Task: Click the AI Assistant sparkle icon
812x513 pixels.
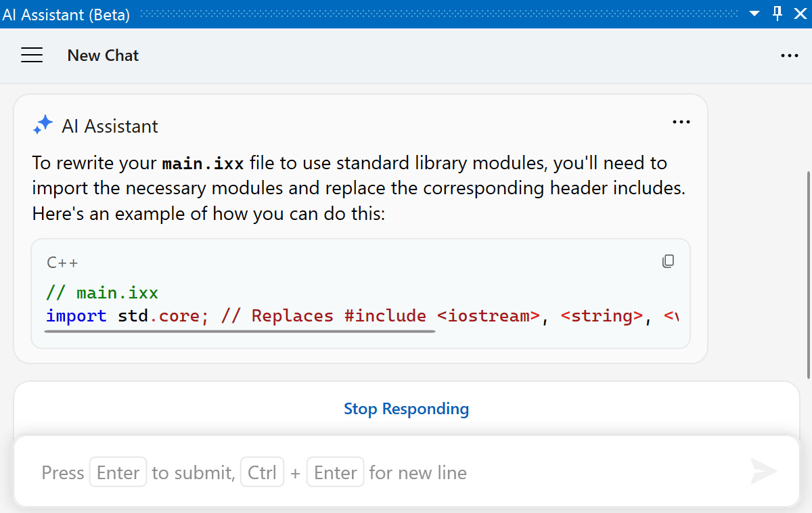Action: (43, 125)
